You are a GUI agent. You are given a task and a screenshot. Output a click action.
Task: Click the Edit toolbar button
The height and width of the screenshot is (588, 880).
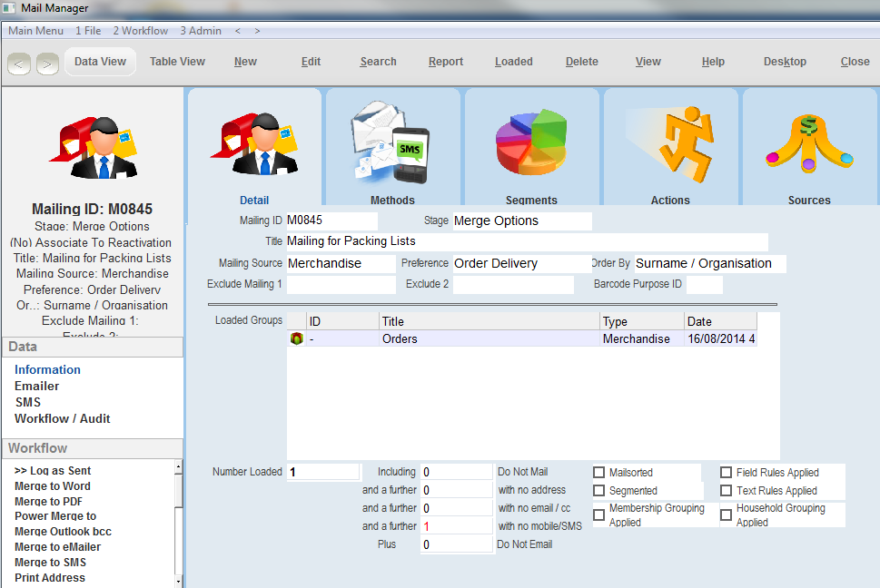coord(311,62)
